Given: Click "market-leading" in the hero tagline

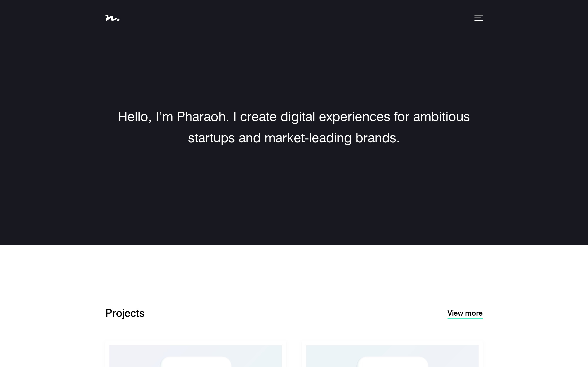Looking at the screenshot, I should 308,138.
